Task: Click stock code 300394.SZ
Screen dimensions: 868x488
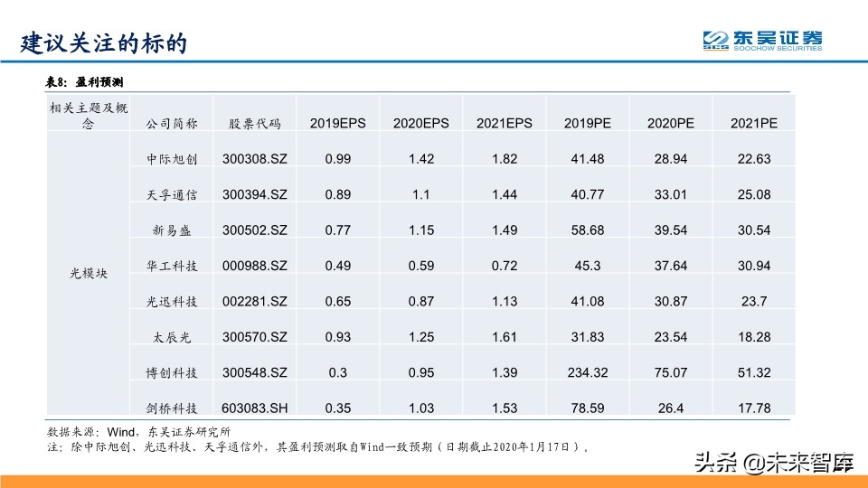Action: pos(254,194)
